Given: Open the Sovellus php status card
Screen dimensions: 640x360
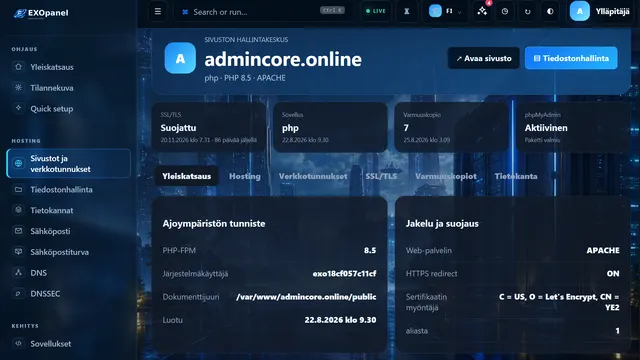Looking at the screenshot, I should tap(330, 127).
